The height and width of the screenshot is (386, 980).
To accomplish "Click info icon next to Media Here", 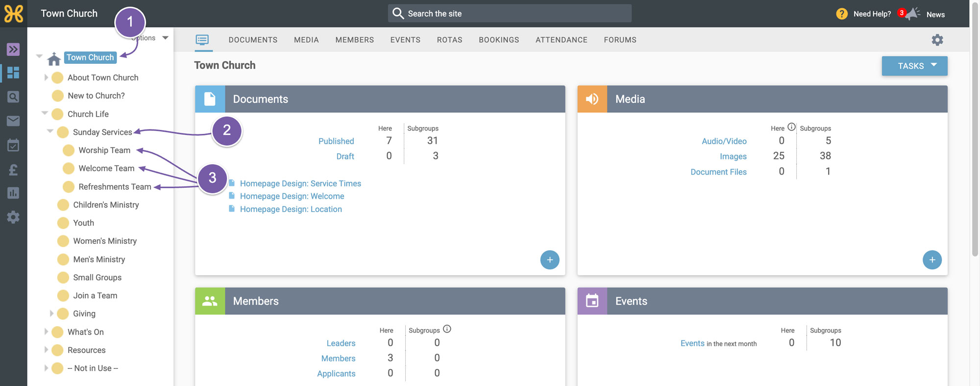I will [791, 127].
